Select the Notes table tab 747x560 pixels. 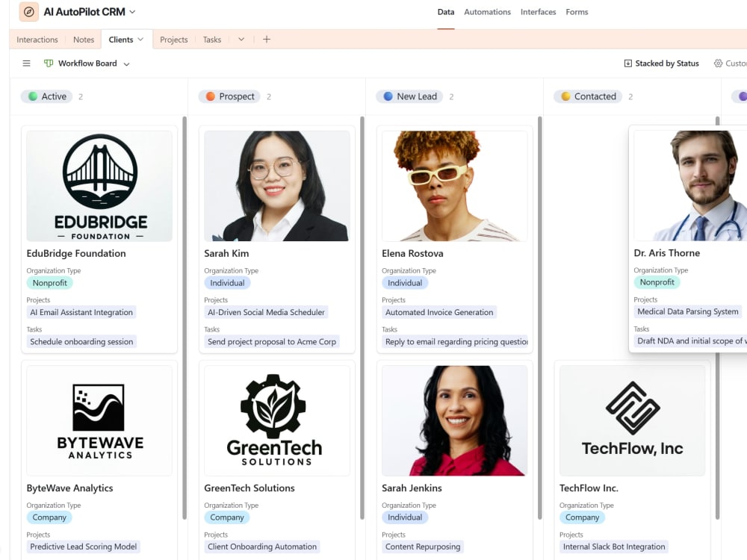(84, 40)
